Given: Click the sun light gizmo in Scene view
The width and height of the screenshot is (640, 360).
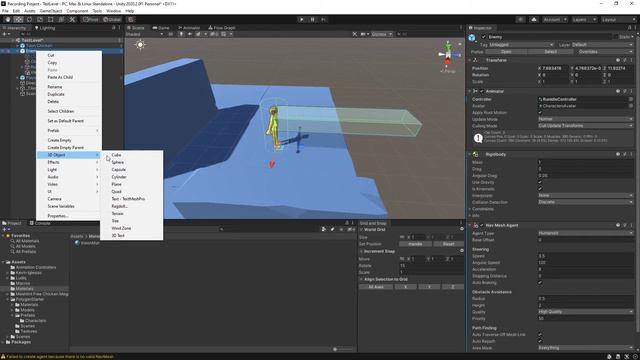Looking at the screenshot, I should (140, 44).
